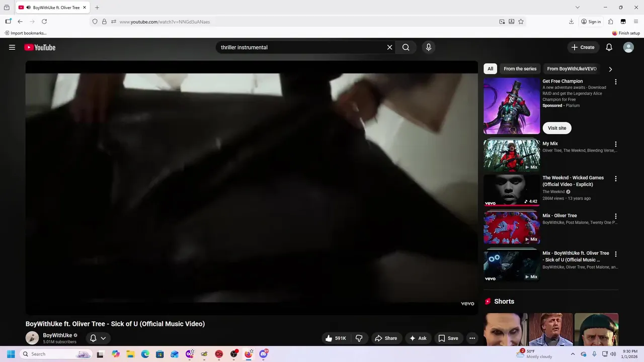The height and width of the screenshot is (362, 644).
Task: Open the Ask AI assistant
Action: [x=418, y=338]
